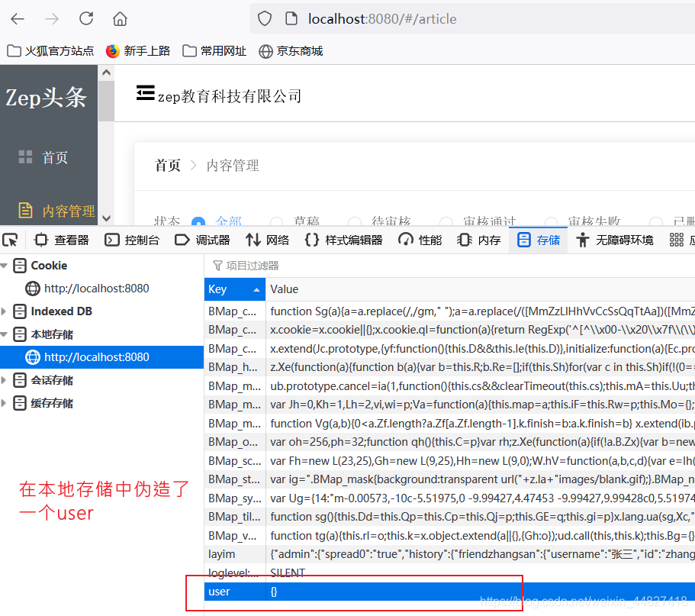Screen dimensions: 695x616
Task: Switch to the 网络 devtools tab
Action: pyautogui.click(x=268, y=240)
